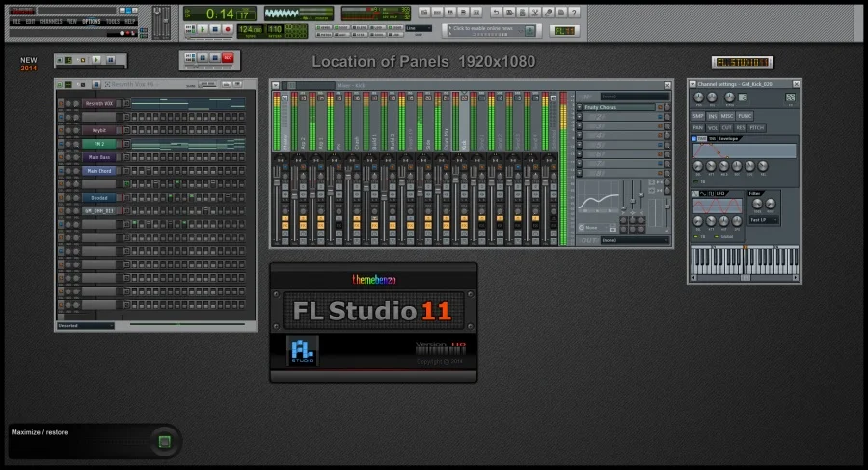Image resolution: width=868 pixels, height=470 pixels.
Task: Click the red REC button in floating transport panel
Action: coord(228,58)
